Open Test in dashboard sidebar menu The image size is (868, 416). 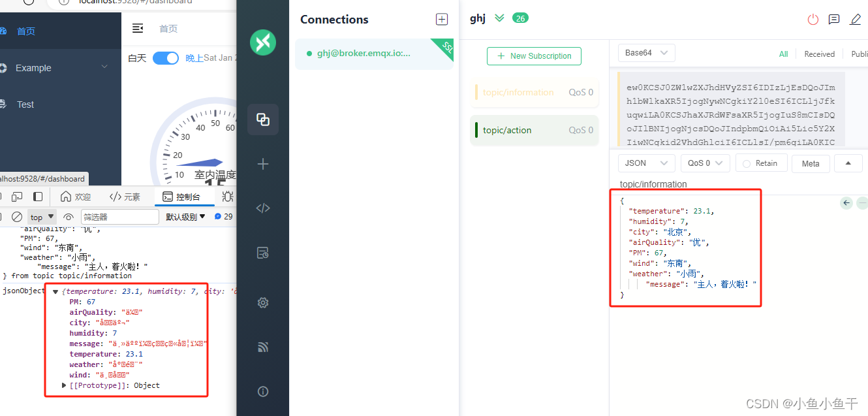click(x=61, y=104)
